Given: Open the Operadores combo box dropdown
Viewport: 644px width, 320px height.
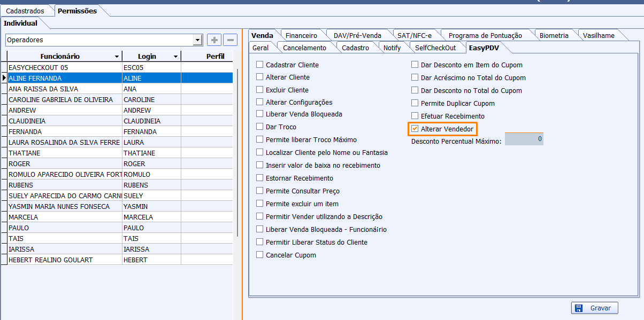Looking at the screenshot, I should 198,40.
